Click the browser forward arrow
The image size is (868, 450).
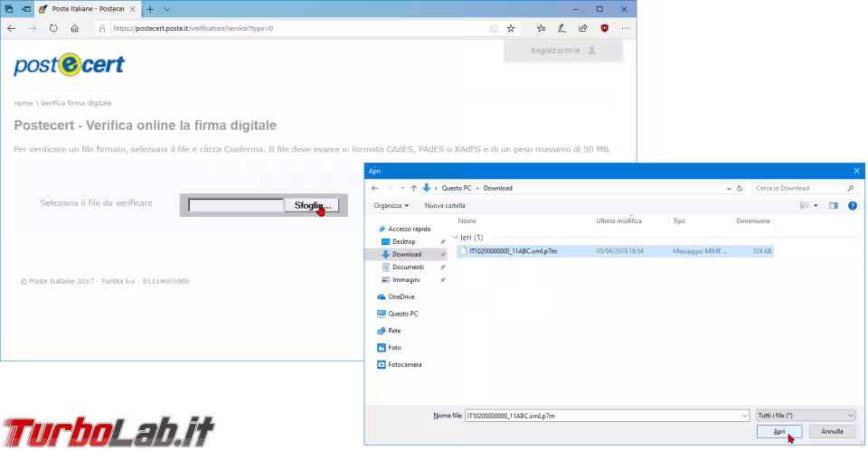click(x=33, y=28)
